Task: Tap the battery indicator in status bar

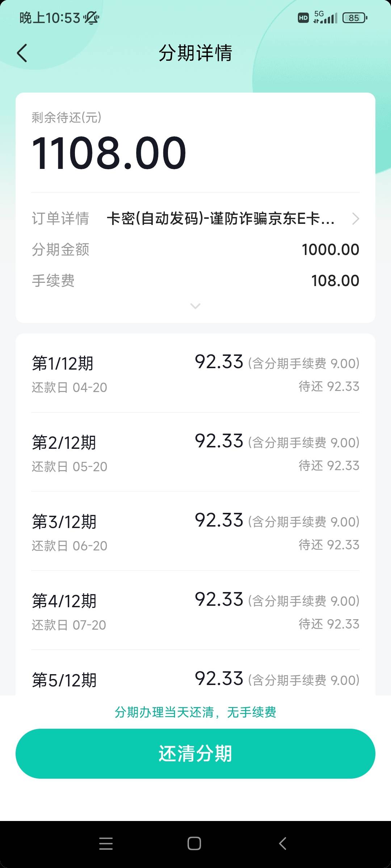Action: 355,18
